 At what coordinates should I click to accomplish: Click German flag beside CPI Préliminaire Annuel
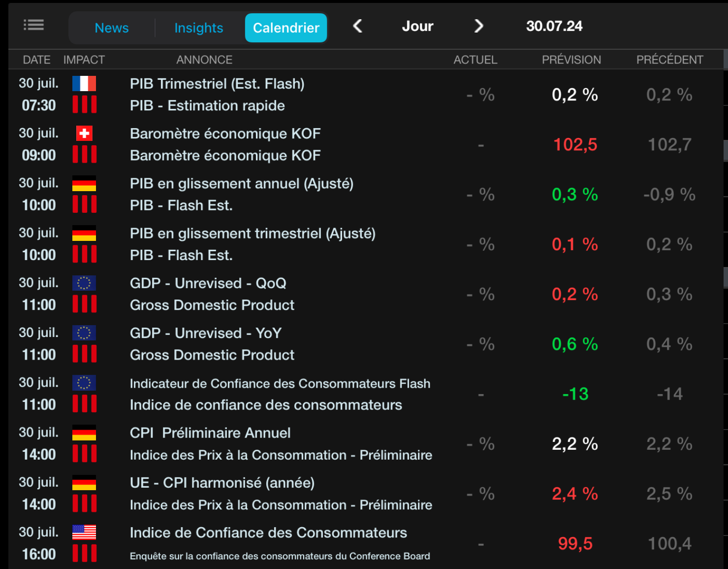[84, 433]
